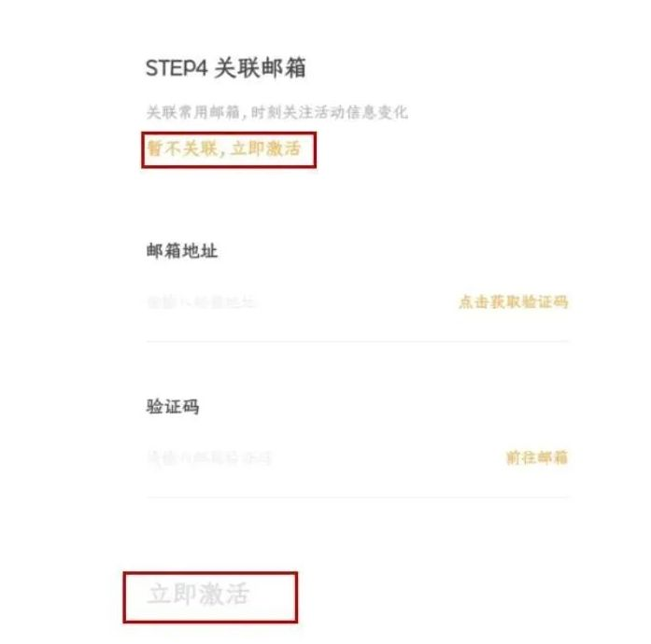Click the 邮箱地址 field label
651x644 pixels.
(x=182, y=250)
